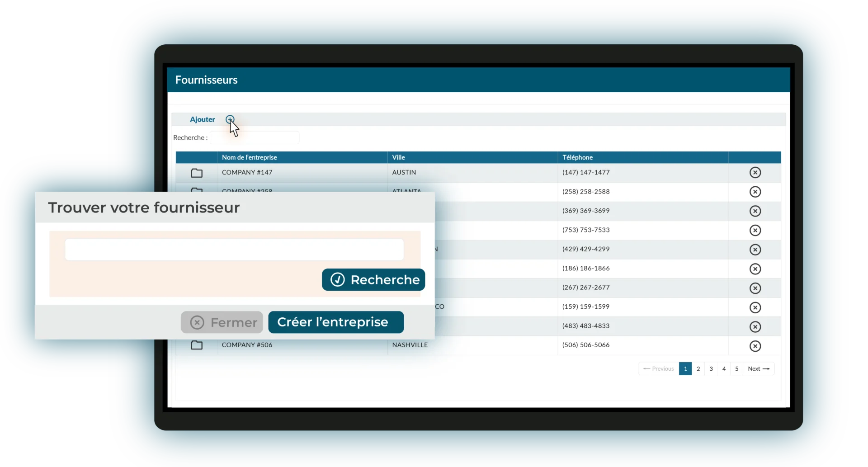
Task: Click the Ajouter plus icon
Action: [x=230, y=119]
